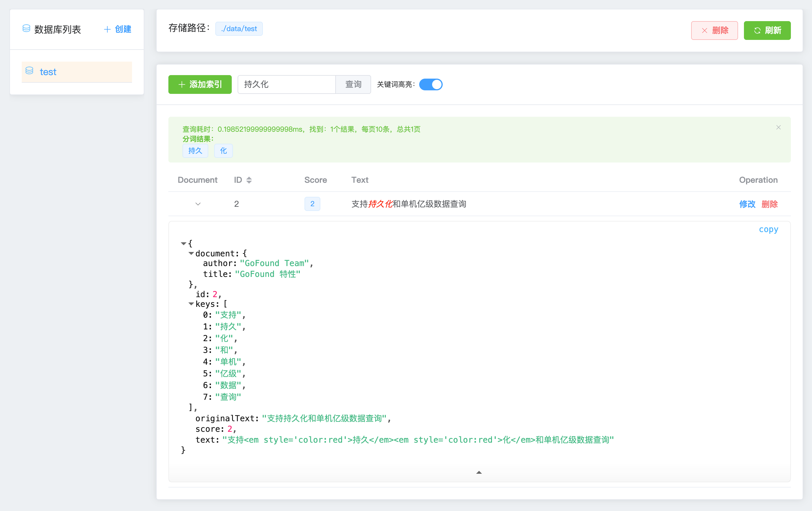
Task: Toggle the 关键词高亮 switch off
Action: tap(431, 84)
